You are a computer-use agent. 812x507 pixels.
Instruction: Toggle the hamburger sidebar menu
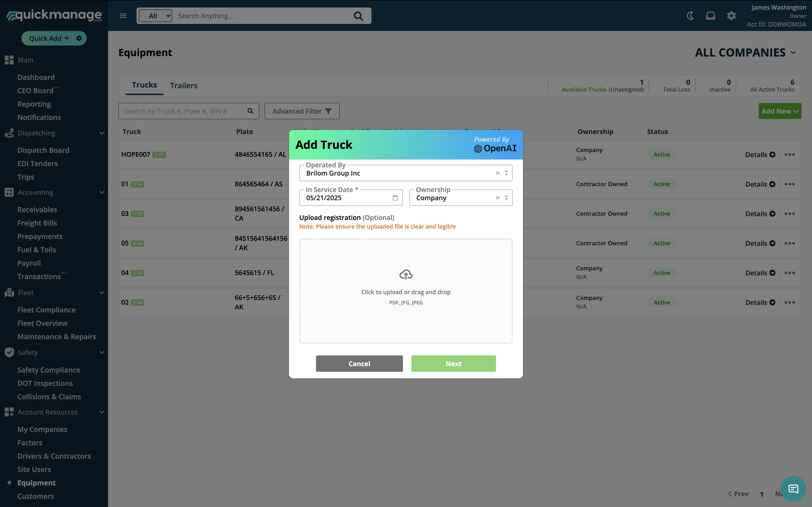(123, 16)
